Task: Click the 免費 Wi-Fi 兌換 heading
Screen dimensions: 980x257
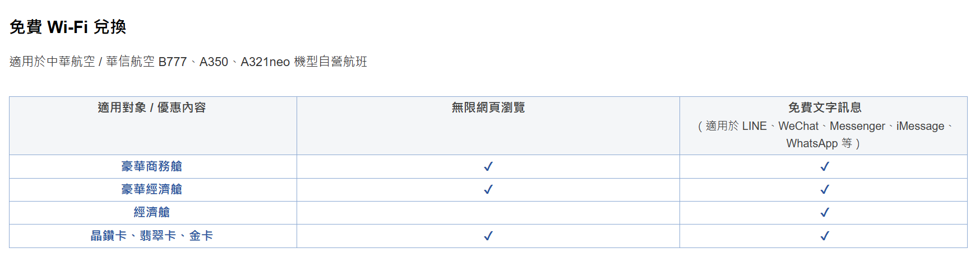Action: 68,27
